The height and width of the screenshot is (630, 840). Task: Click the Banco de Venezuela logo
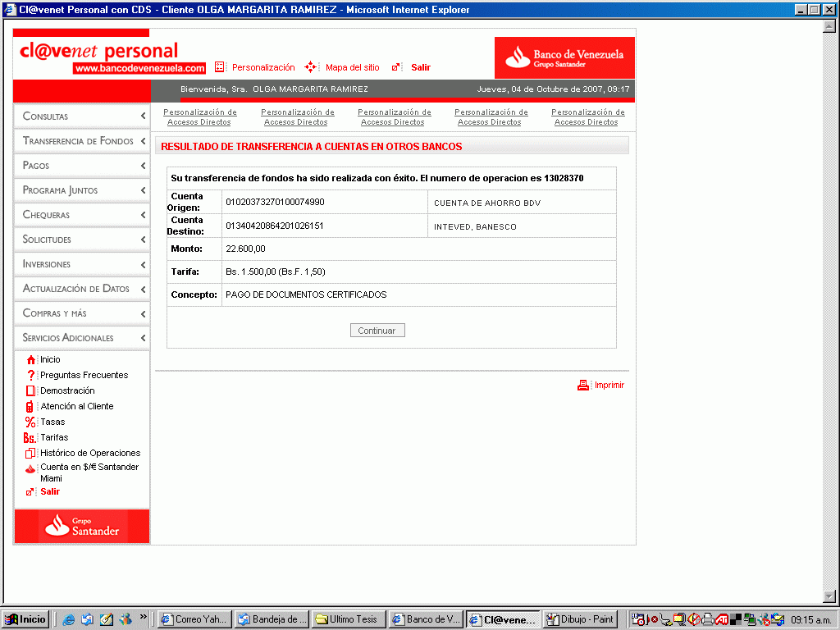(x=564, y=58)
